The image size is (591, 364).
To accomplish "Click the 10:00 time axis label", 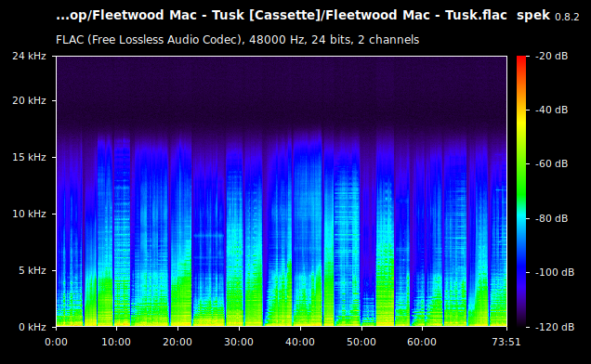I will tap(116, 342).
